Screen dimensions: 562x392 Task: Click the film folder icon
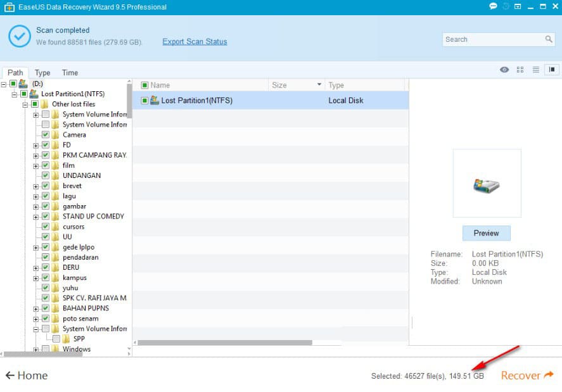tap(55, 165)
